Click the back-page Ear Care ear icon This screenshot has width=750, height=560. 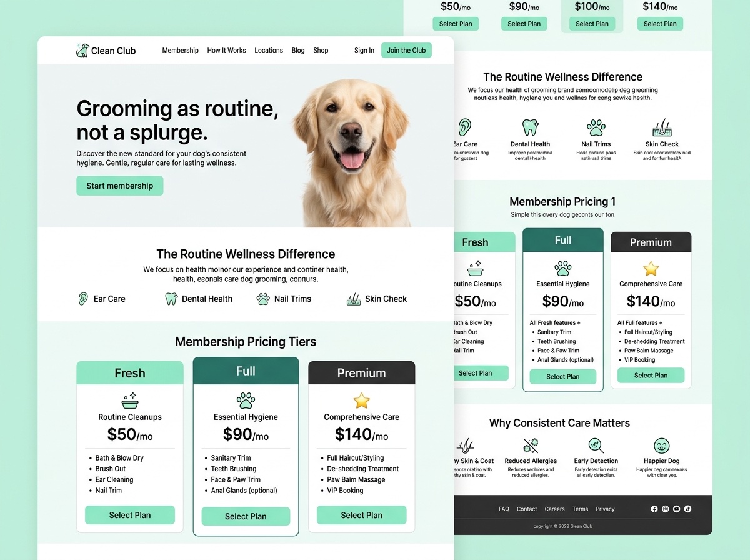click(x=465, y=127)
